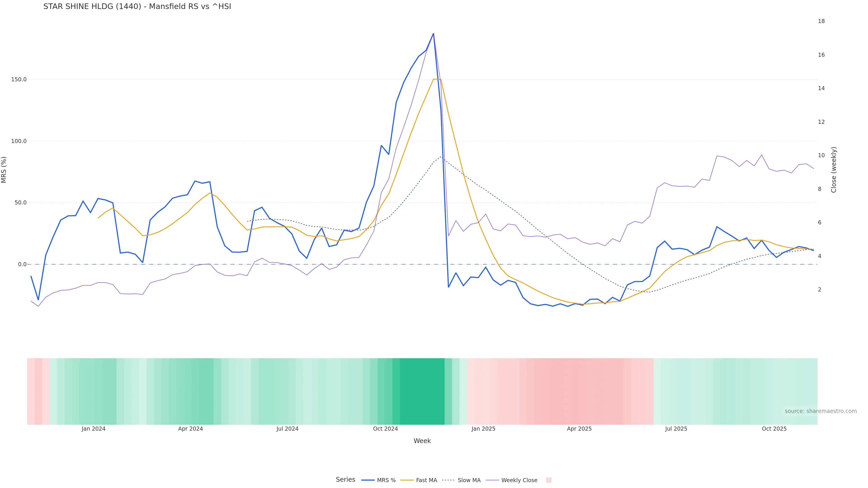The image size is (868, 488).
Task: Click the dark green heatmap band
Action: point(422,391)
